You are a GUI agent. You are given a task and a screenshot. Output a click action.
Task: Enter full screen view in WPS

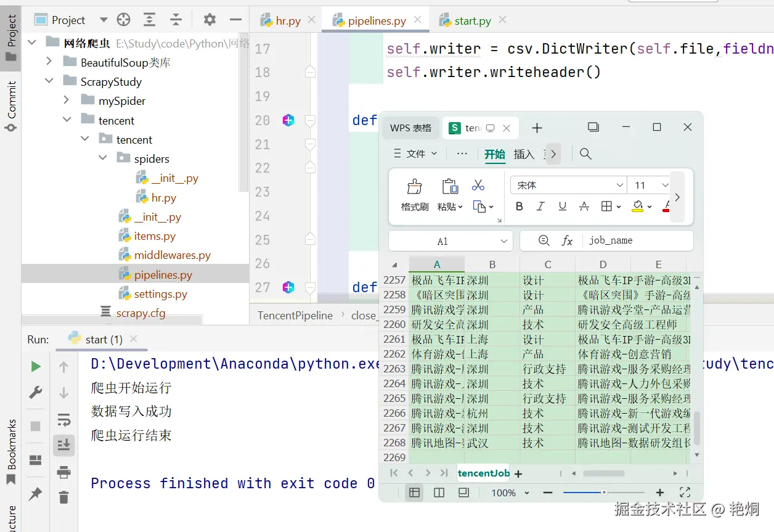pos(685,493)
